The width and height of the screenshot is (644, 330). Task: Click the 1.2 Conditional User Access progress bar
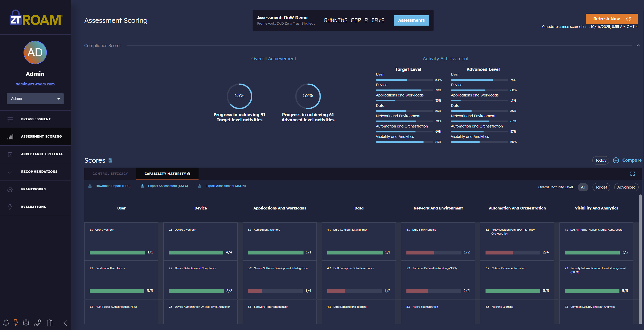point(117,291)
